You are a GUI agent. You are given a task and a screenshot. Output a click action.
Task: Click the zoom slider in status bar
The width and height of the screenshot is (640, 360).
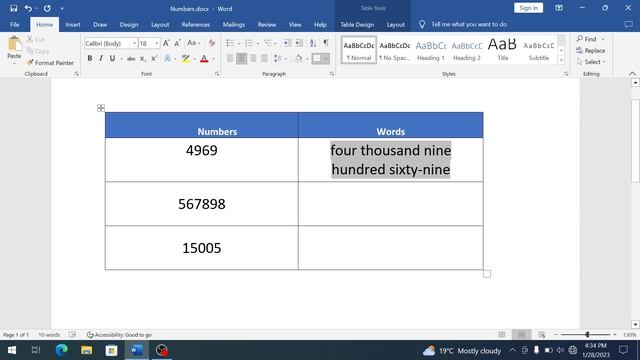(587, 335)
